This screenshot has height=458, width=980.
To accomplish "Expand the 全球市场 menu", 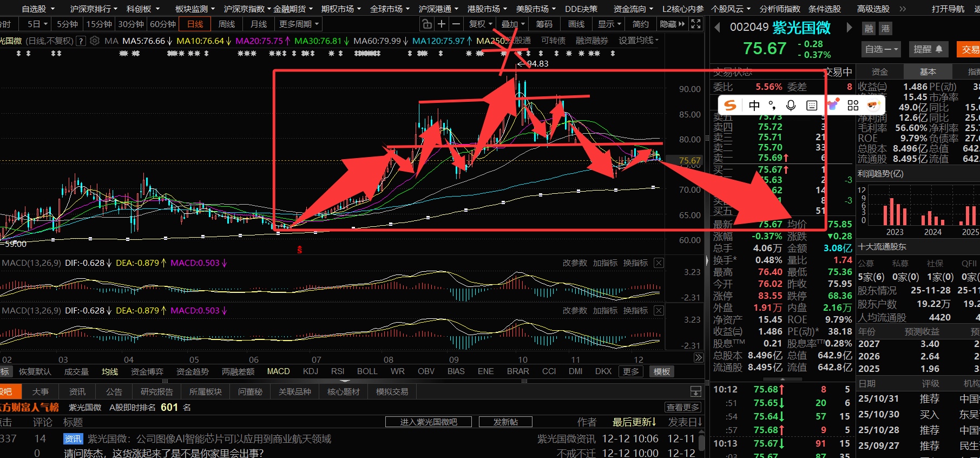I will pyautogui.click(x=390, y=9).
